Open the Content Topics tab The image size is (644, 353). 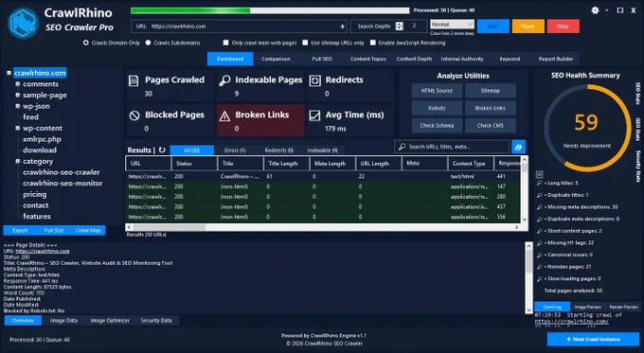click(368, 59)
